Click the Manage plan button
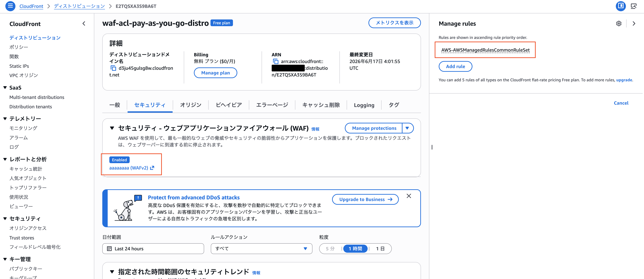 tap(216, 73)
